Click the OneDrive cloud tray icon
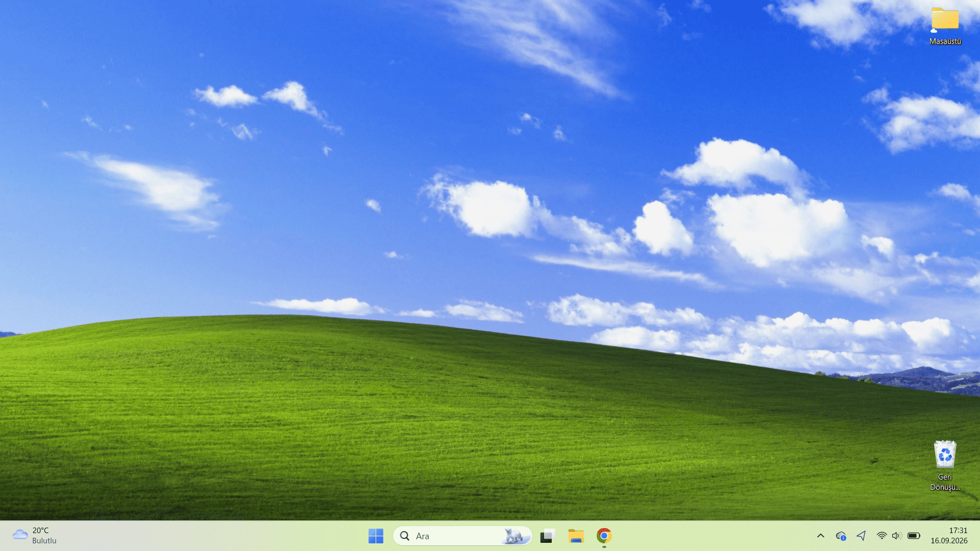Screen dimensions: 980x551 click(x=841, y=536)
